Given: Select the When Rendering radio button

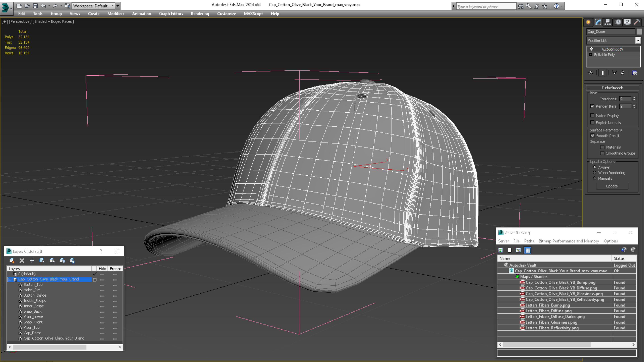Looking at the screenshot, I should click(x=595, y=173).
